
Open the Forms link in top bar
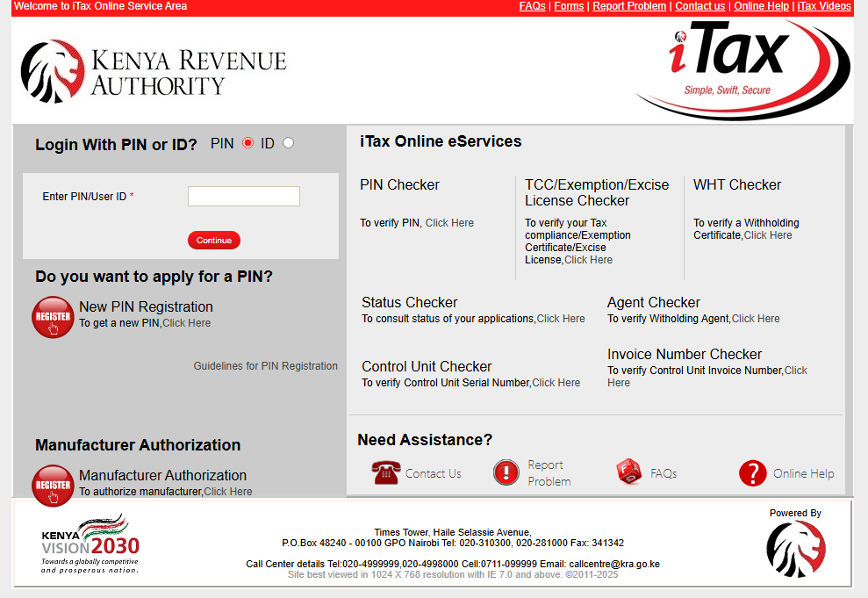point(569,6)
